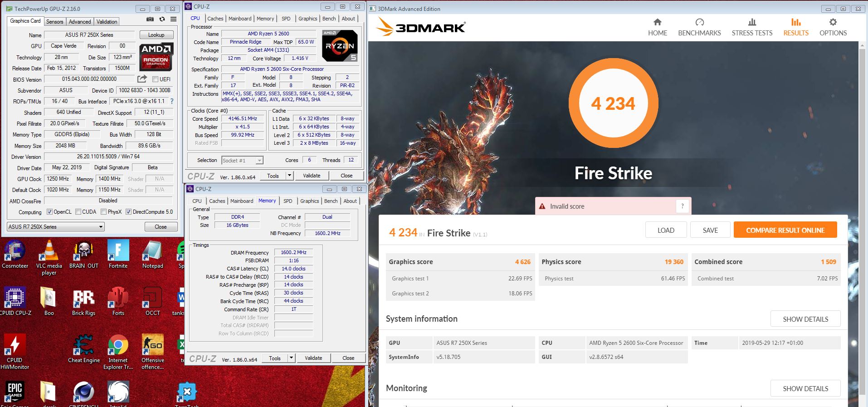The width and height of the screenshot is (868, 407).
Task: Click the invalid score warning triangle icon
Action: 542,206
